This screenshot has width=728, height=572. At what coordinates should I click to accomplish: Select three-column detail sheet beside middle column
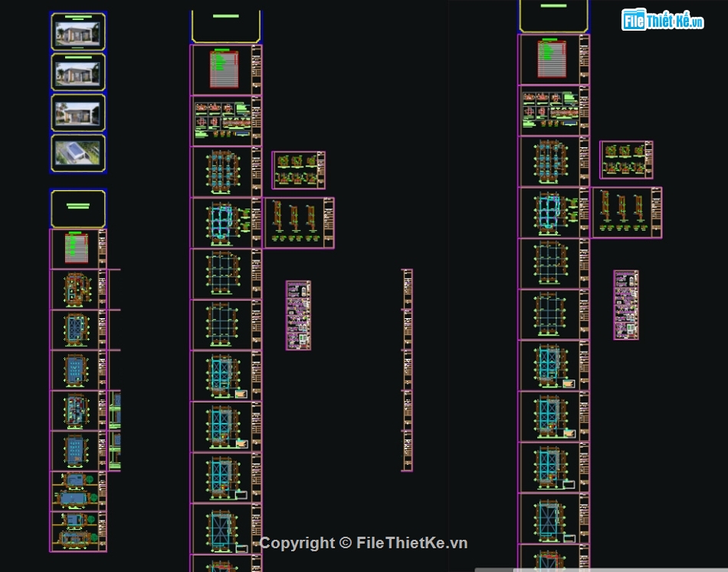pos(299,223)
